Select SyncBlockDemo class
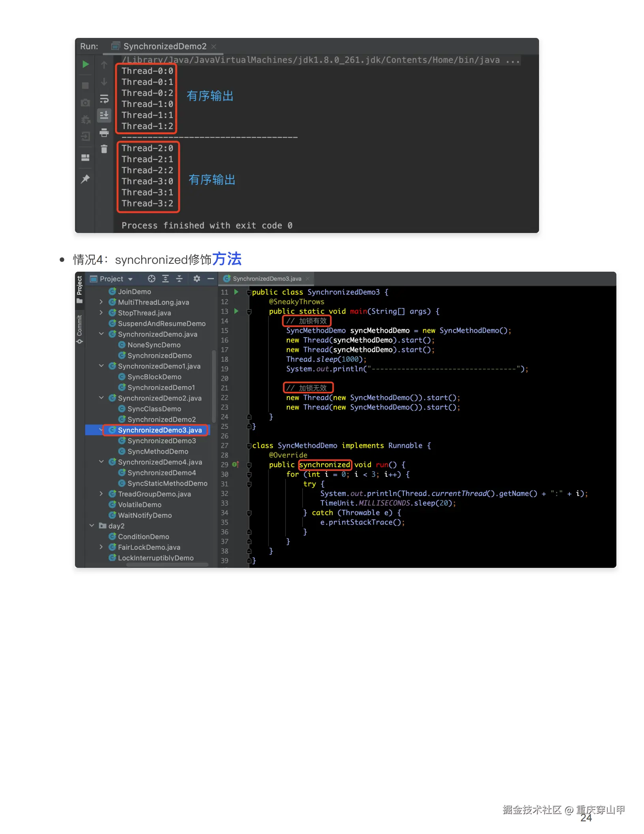Image resolution: width=644 pixels, height=834 pixels. tap(154, 377)
